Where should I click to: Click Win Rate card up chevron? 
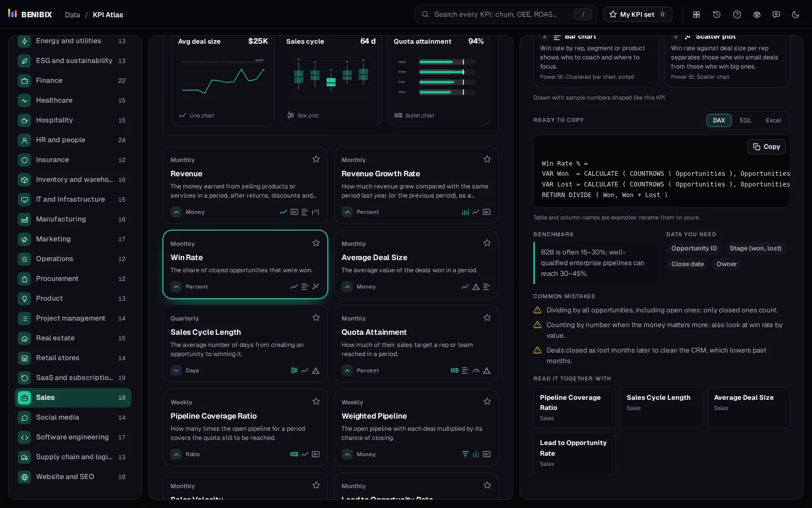click(x=176, y=287)
